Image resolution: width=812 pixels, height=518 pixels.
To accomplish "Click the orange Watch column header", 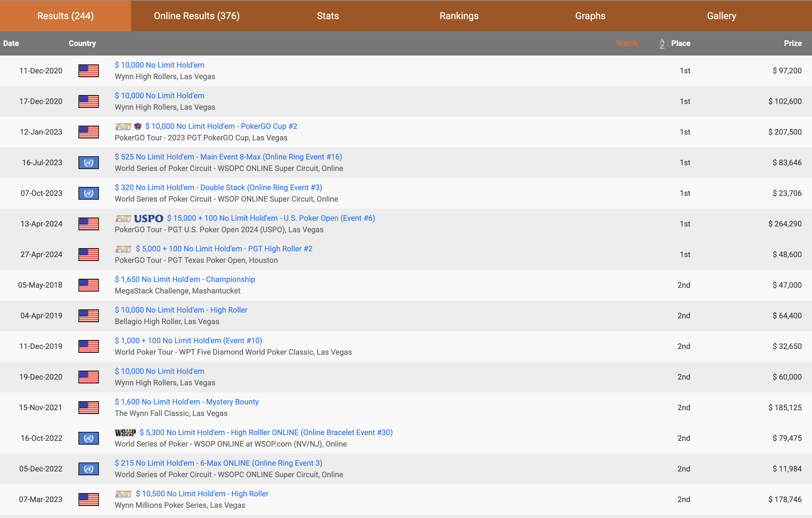I will click(626, 43).
